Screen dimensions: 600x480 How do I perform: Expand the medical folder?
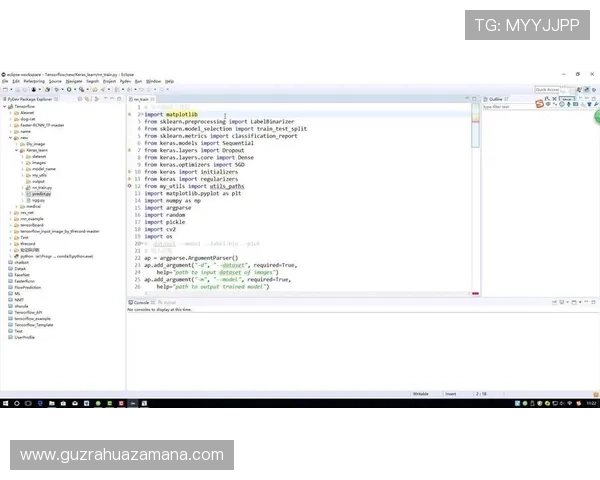coord(19,206)
